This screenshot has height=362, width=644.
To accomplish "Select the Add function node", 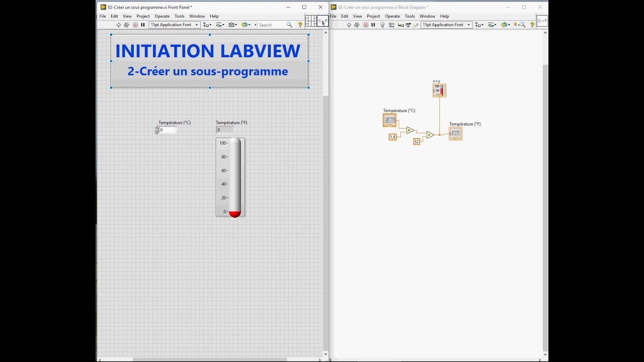I will coord(430,135).
